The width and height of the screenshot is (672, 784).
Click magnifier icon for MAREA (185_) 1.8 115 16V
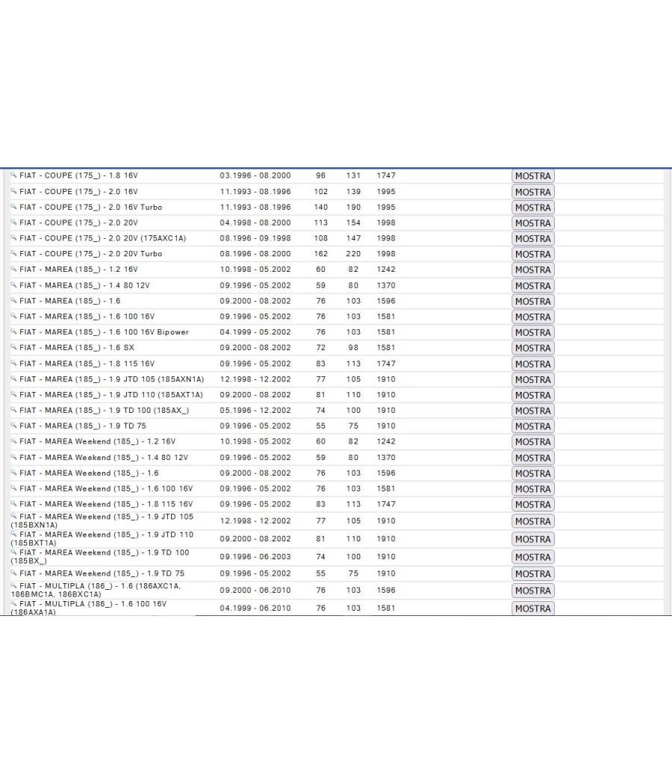point(14,362)
